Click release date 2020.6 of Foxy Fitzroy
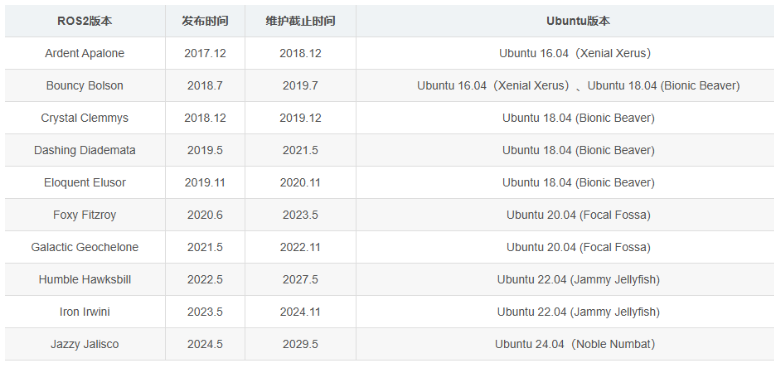Viewport: 774px width, 365px height. click(205, 215)
